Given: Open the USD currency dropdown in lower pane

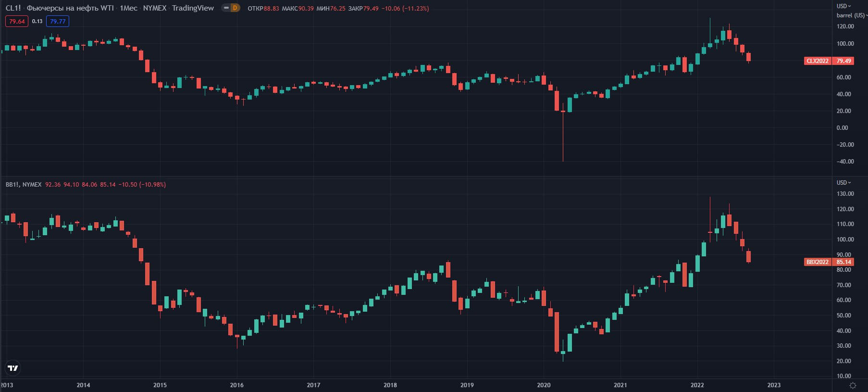Looking at the screenshot, I should click(843, 182).
